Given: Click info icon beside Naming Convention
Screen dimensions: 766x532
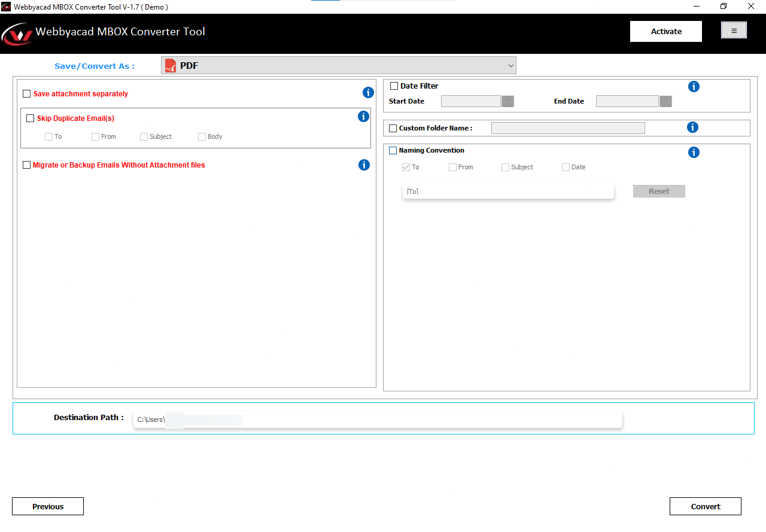Looking at the screenshot, I should (694, 152).
